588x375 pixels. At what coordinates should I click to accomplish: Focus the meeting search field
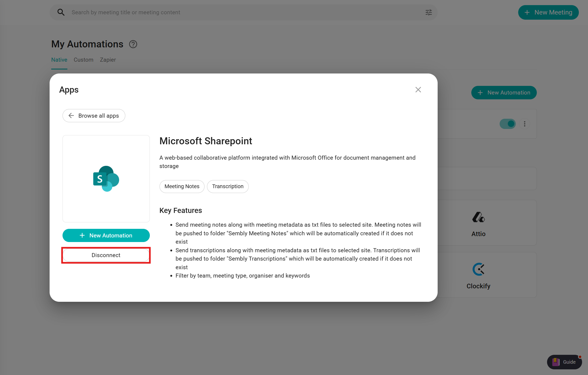coord(243,12)
